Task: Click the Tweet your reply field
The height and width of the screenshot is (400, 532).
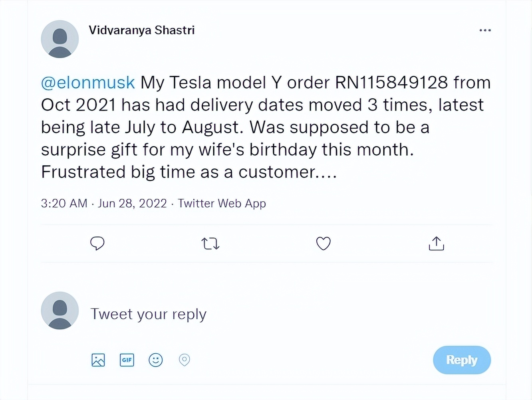Action: 149,314
